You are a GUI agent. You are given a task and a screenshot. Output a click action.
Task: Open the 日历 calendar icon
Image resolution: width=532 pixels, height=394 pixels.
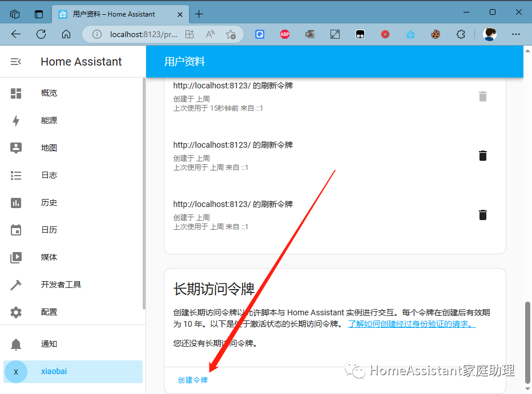15,230
